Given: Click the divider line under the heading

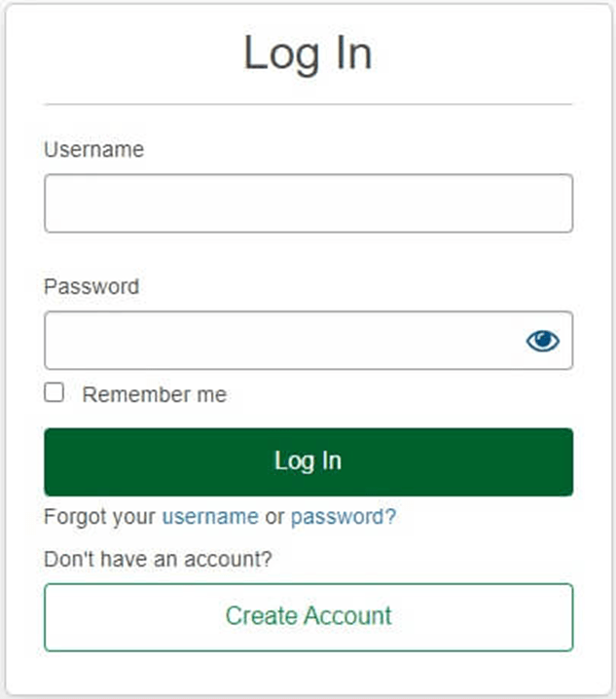Looking at the screenshot, I should click(x=308, y=104).
